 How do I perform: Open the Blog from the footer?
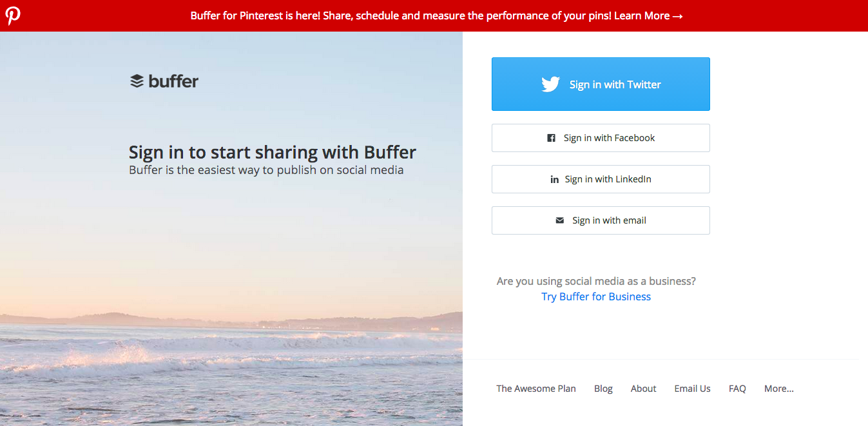tap(603, 388)
